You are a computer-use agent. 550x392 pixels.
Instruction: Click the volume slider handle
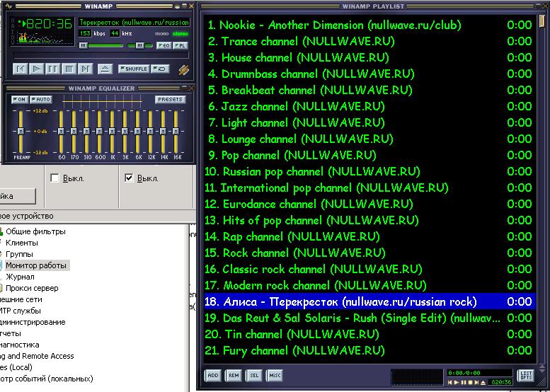84,45
